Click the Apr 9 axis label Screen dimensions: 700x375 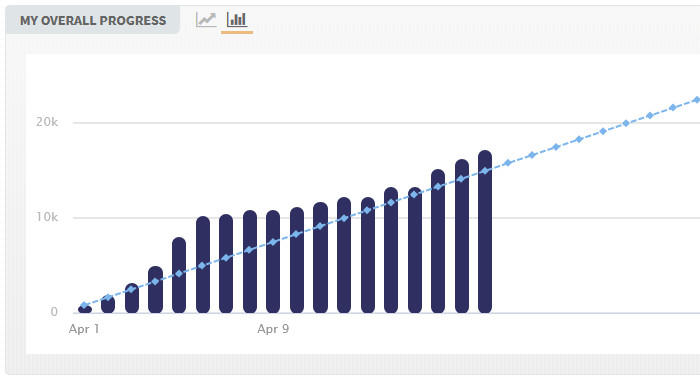click(x=273, y=329)
